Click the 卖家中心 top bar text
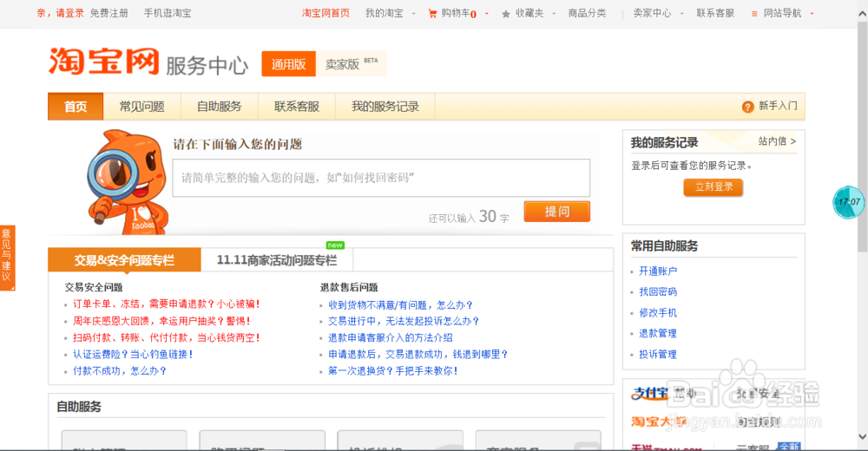 tap(652, 13)
